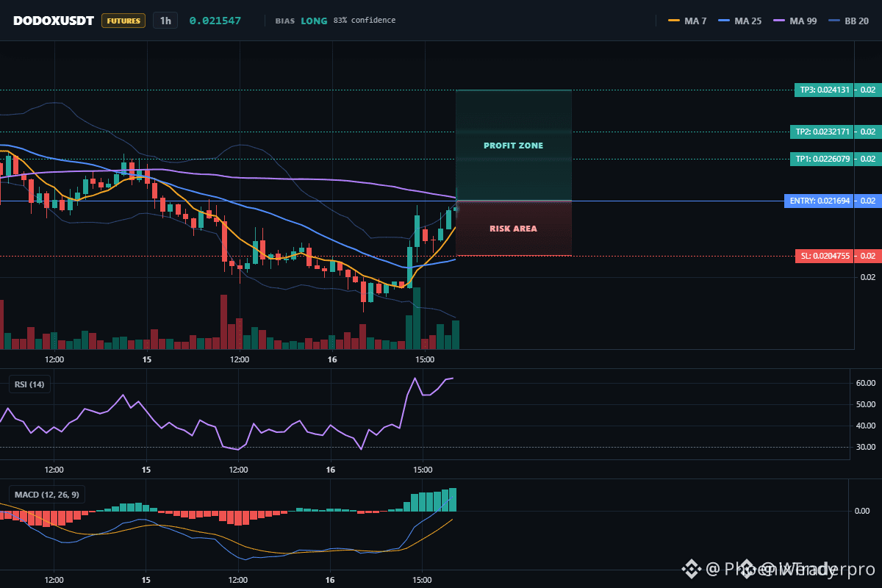882x588 pixels.
Task: Click the 40.00 RSI axis value
Action: [x=866, y=426]
